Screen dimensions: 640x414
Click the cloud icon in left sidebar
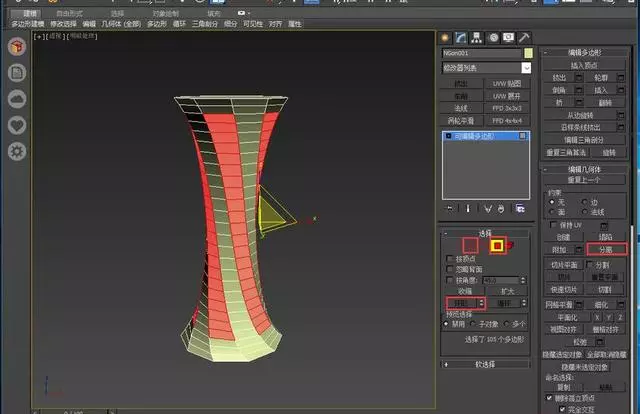click(17, 99)
